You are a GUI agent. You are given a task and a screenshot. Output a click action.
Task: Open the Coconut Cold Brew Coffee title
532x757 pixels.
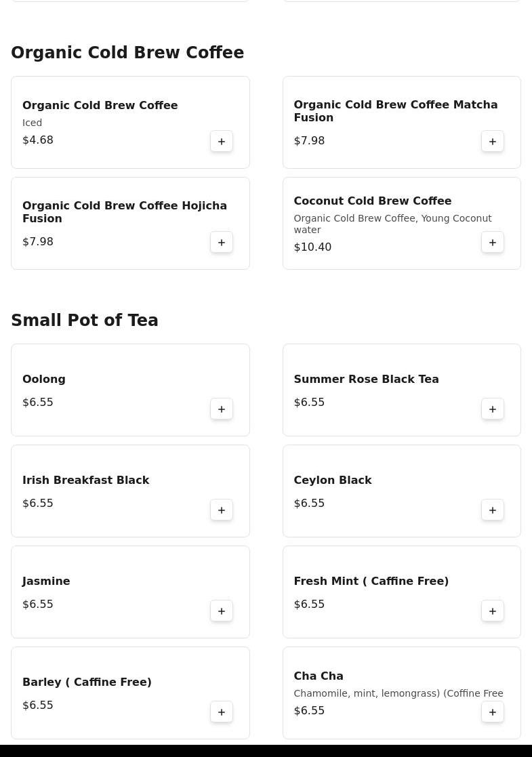[x=372, y=201]
